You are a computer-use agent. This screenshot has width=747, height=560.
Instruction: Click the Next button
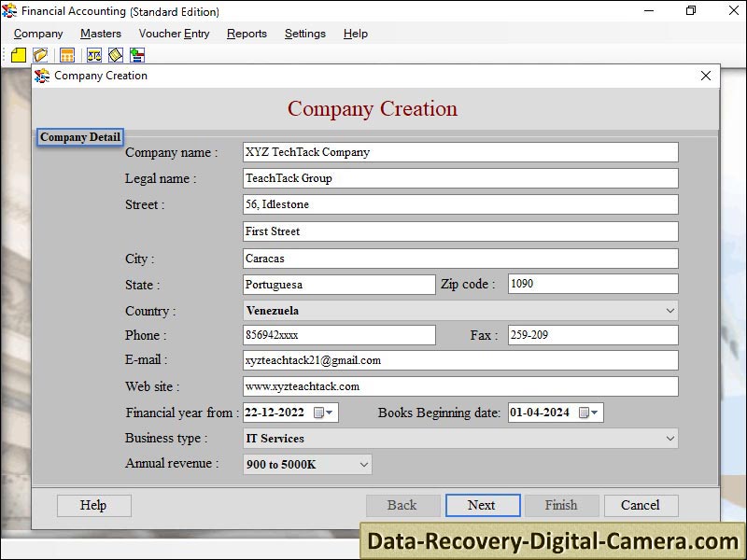483,505
